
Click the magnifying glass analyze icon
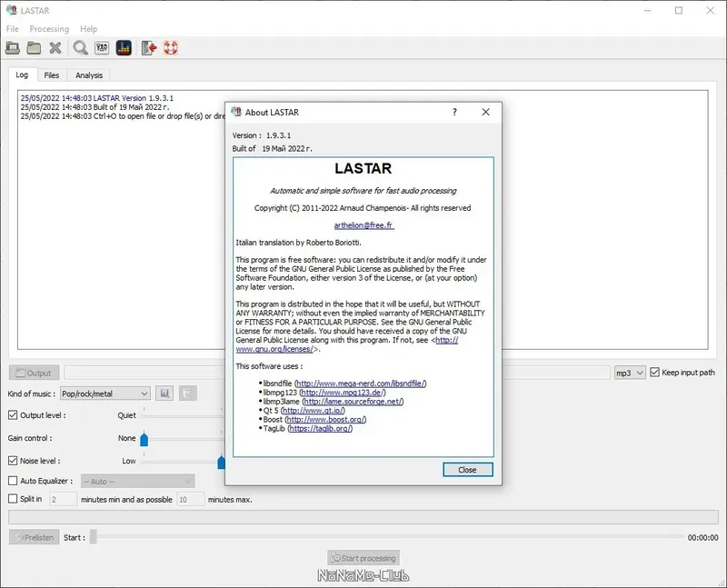pyautogui.click(x=81, y=48)
